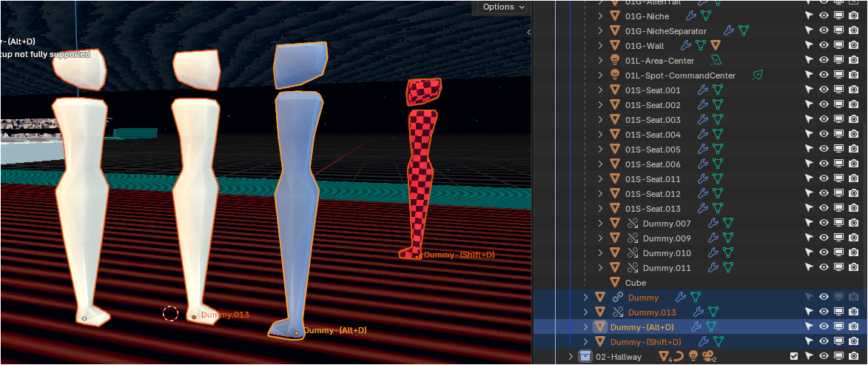Image resolution: width=868 pixels, height=365 pixels.
Task: Click the modifier wrench icon on 01S-Seat.001
Action: coord(703,90)
